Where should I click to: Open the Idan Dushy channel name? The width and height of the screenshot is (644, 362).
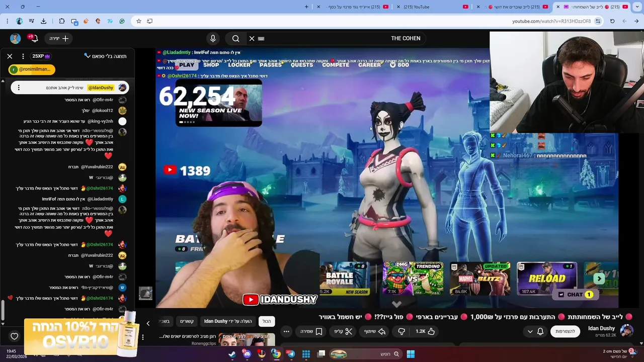click(601, 328)
